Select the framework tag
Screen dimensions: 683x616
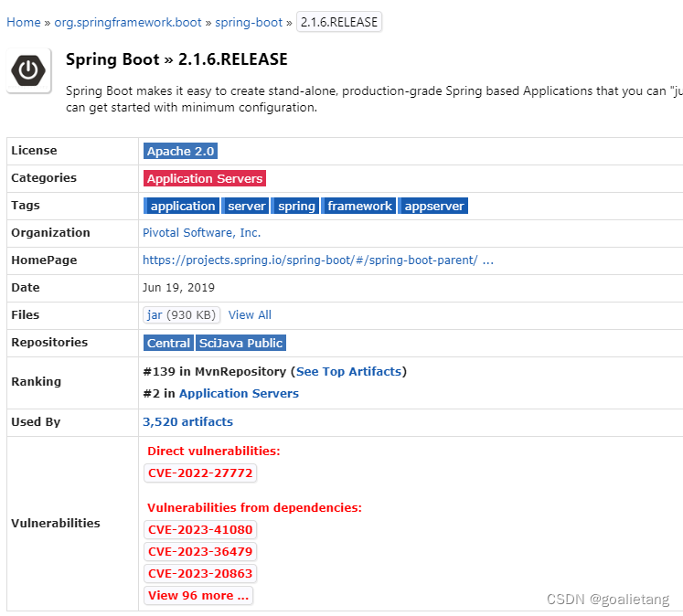pyautogui.click(x=359, y=206)
